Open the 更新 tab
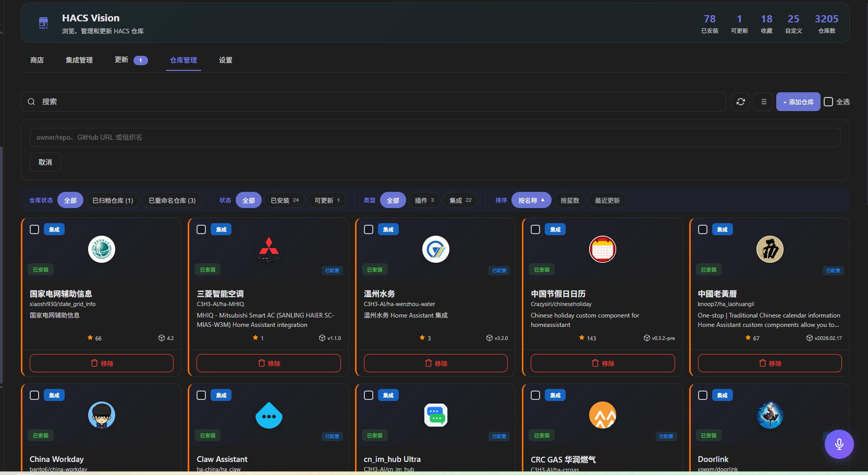The width and height of the screenshot is (868, 475). [131, 60]
